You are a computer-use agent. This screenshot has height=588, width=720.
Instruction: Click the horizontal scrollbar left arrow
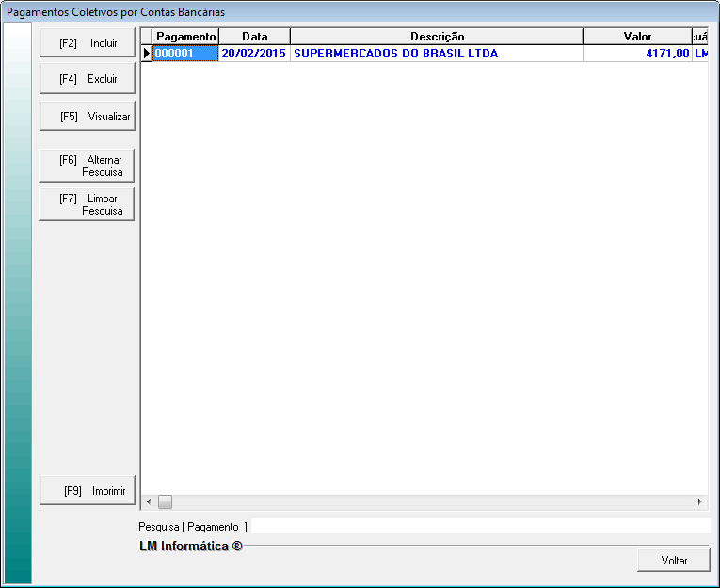148,502
